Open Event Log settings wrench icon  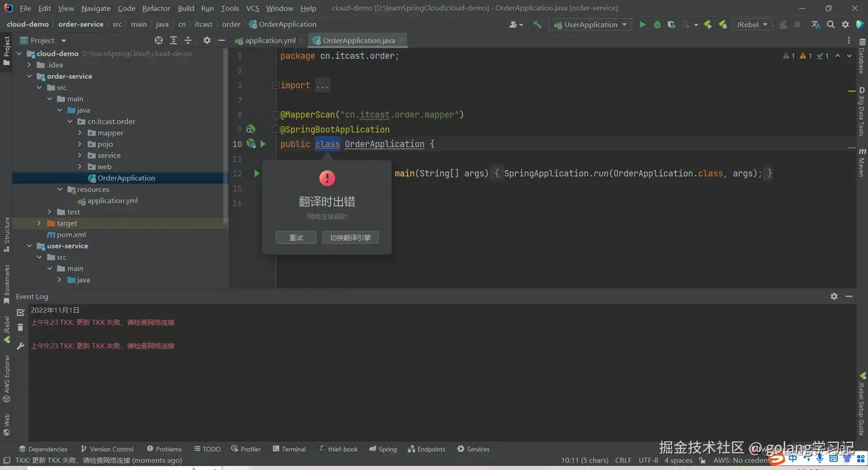tap(21, 346)
